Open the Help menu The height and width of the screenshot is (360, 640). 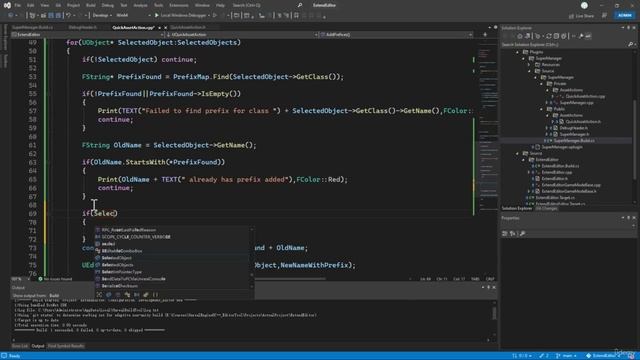pos(220,5)
